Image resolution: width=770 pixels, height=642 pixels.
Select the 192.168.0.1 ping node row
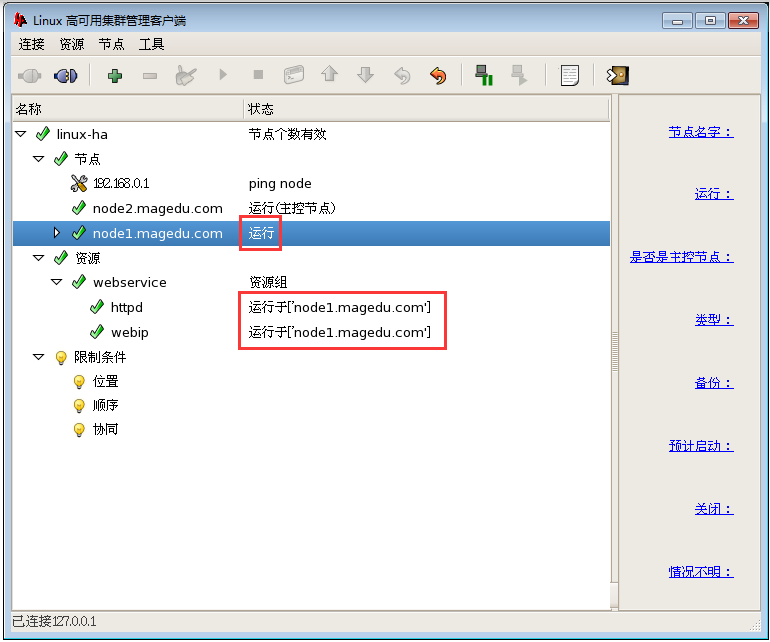click(x=311, y=183)
